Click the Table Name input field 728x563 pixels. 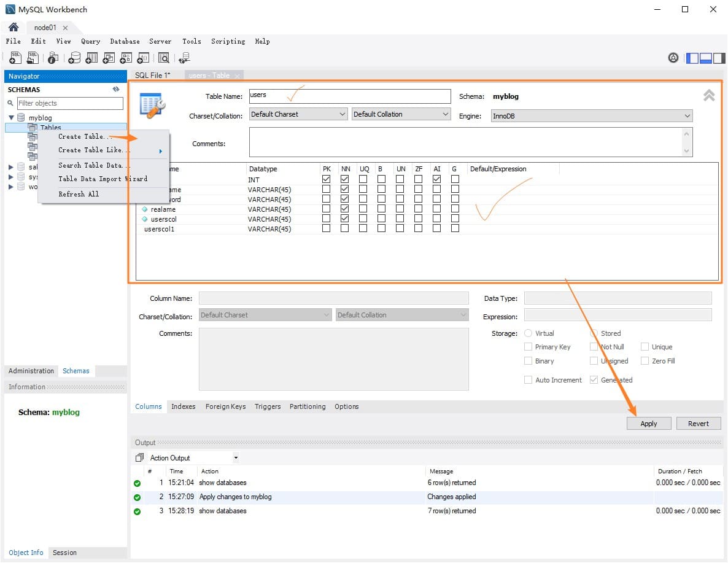tap(349, 96)
